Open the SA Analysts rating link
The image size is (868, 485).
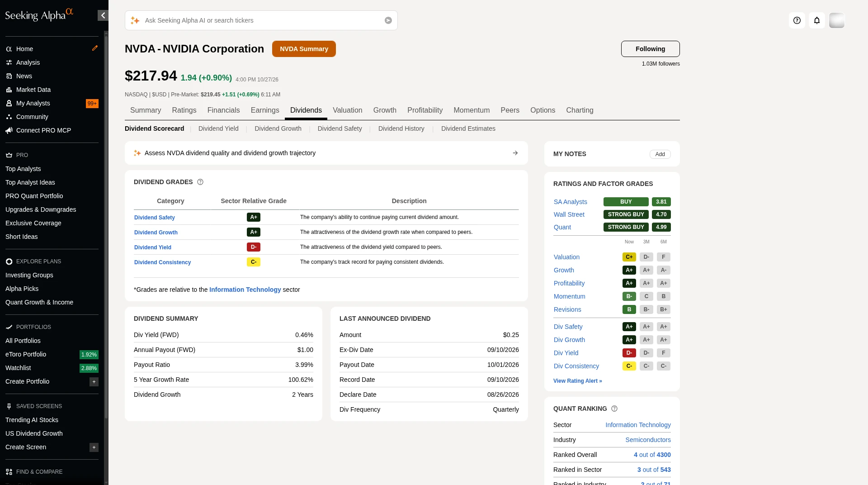(x=570, y=202)
